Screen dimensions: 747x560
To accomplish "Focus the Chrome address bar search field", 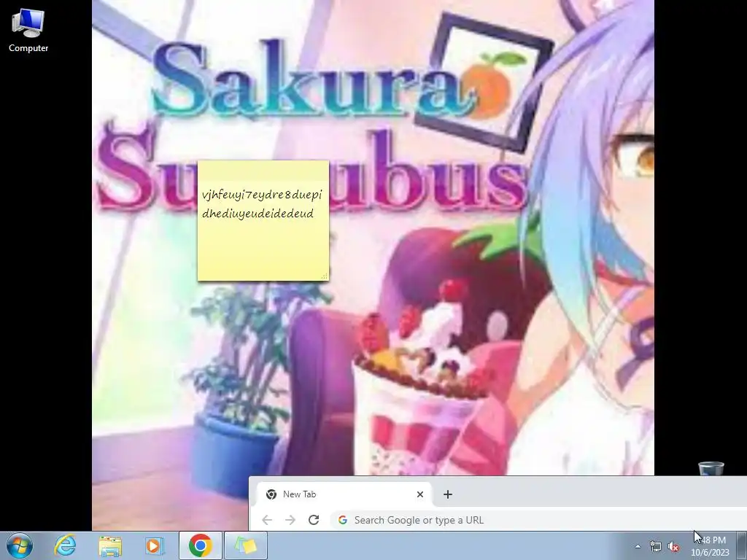I will [538, 520].
